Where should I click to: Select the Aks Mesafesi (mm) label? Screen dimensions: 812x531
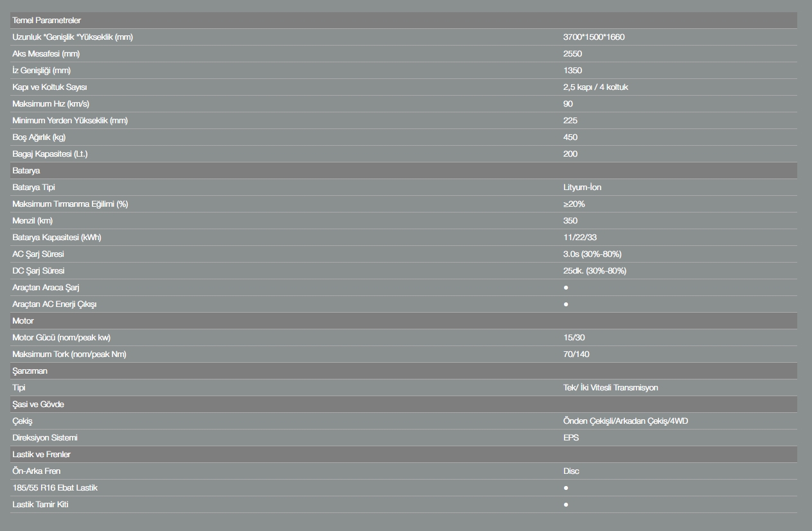(x=46, y=54)
